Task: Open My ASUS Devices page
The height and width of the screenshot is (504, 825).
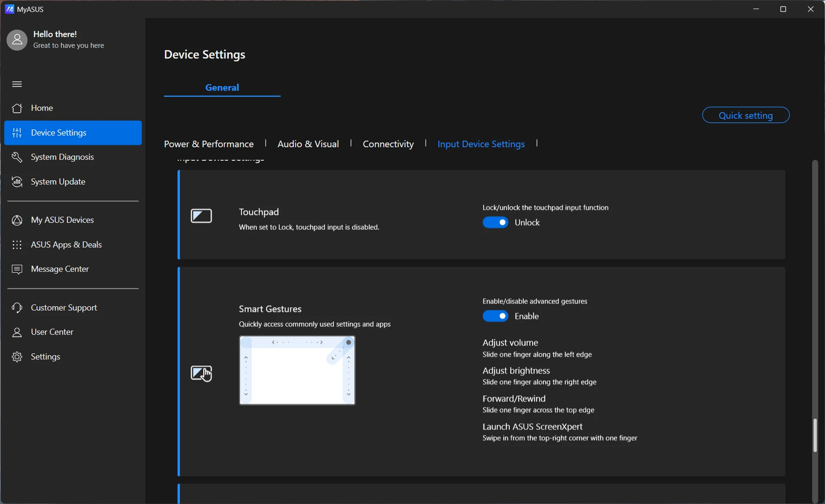Action: [x=73, y=220]
